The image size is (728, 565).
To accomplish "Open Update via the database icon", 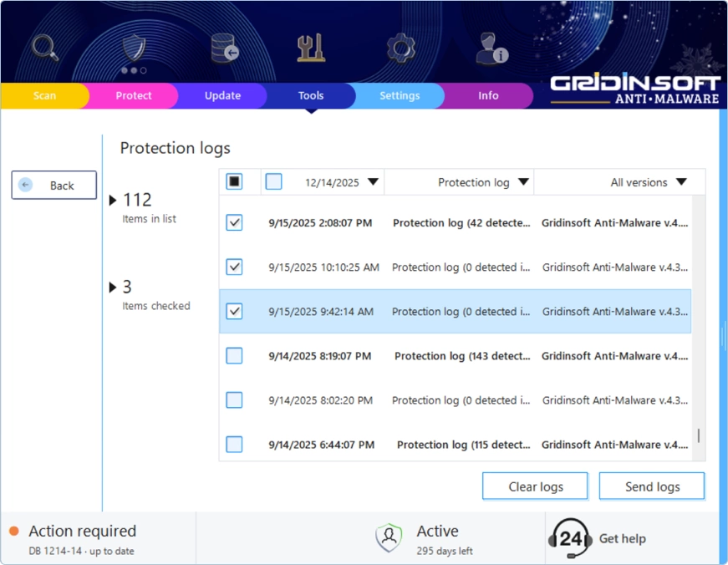I will point(222,48).
